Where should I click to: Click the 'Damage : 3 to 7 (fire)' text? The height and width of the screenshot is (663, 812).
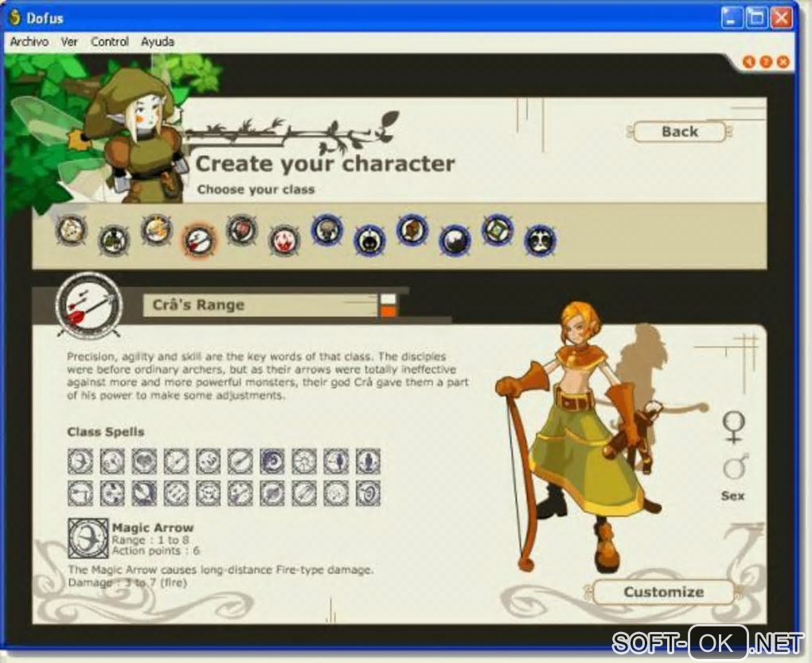(x=127, y=583)
